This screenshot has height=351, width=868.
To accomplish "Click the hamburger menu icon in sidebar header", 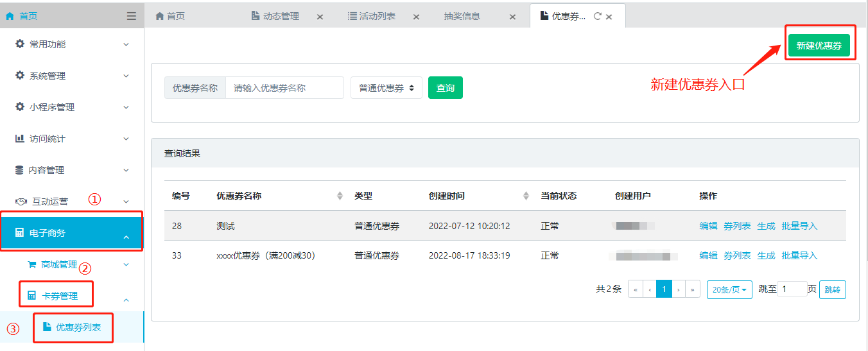I will tap(132, 16).
